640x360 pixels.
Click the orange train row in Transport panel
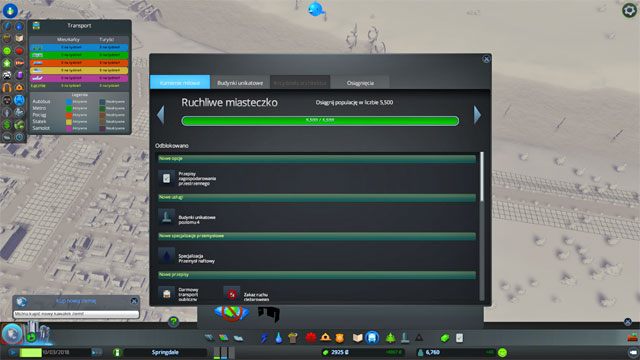tap(79, 62)
